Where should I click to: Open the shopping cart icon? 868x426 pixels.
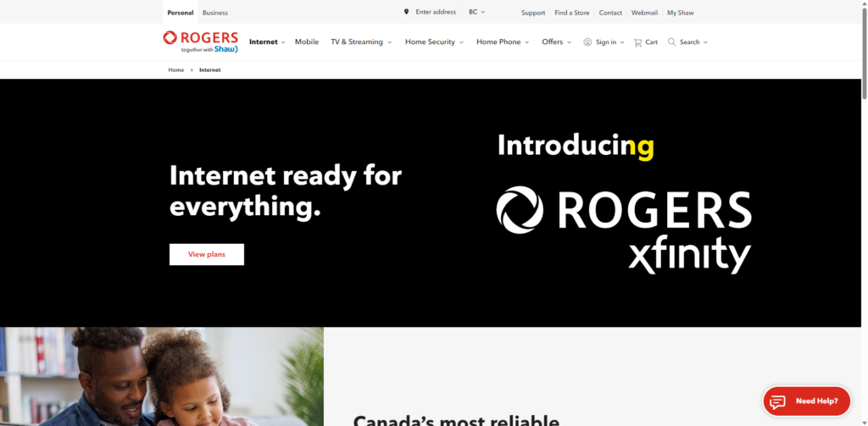click(x=637, y=42)
